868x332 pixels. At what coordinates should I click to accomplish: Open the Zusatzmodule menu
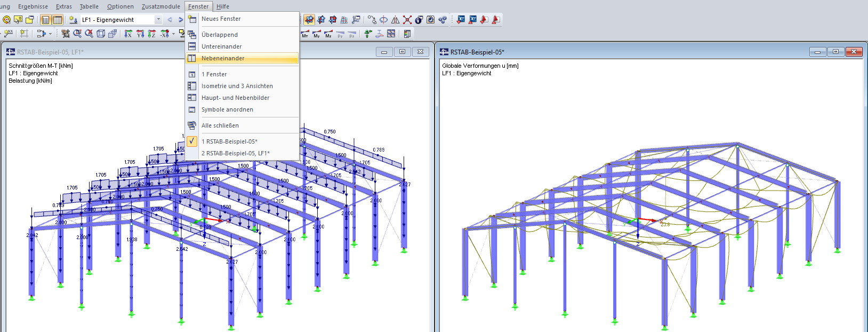tap(160, 6)
